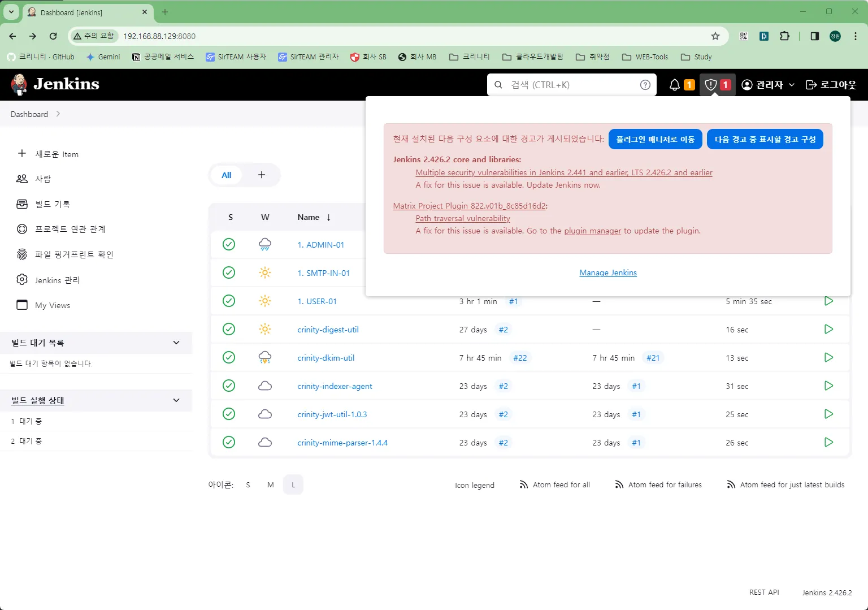The height and width of the screenshot is (610, 868).
Task: Click 로그아웃 to sign out
Action: tap(831, 85)
